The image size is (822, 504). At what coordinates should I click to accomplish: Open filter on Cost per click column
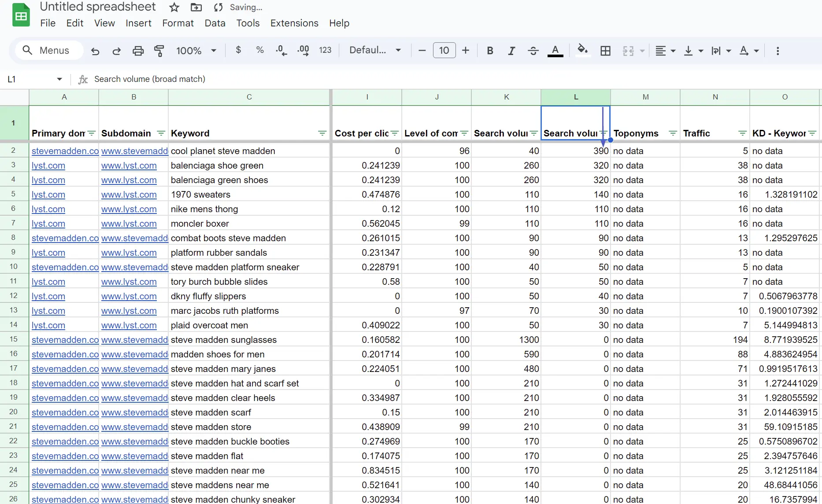click(x=395, y=133)
